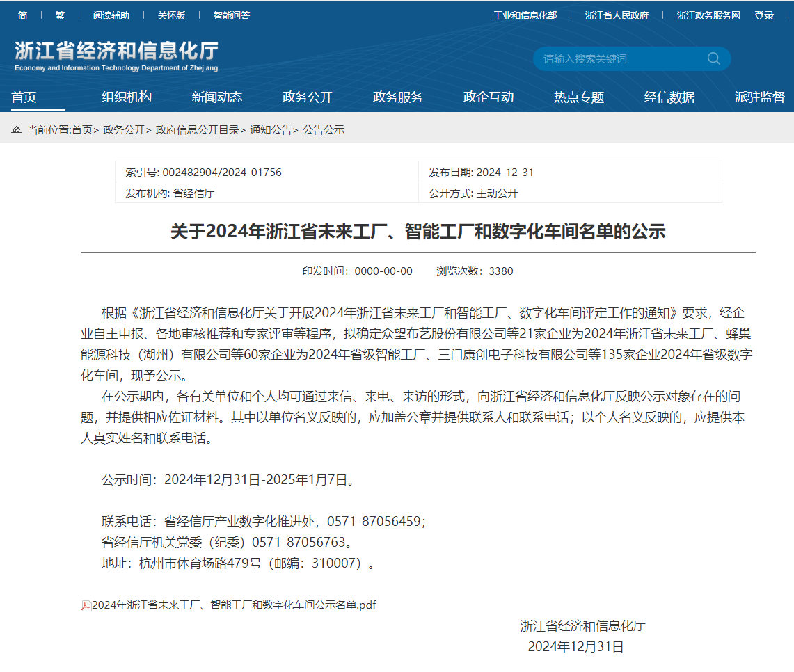This screenshot has width=794, height=672.
Task: Click the search magnifier icon
Action: (x=713, y=58)
